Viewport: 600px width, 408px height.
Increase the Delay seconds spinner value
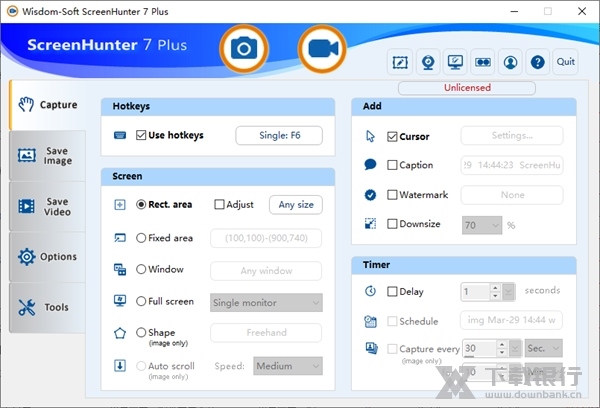click(493, 288)
